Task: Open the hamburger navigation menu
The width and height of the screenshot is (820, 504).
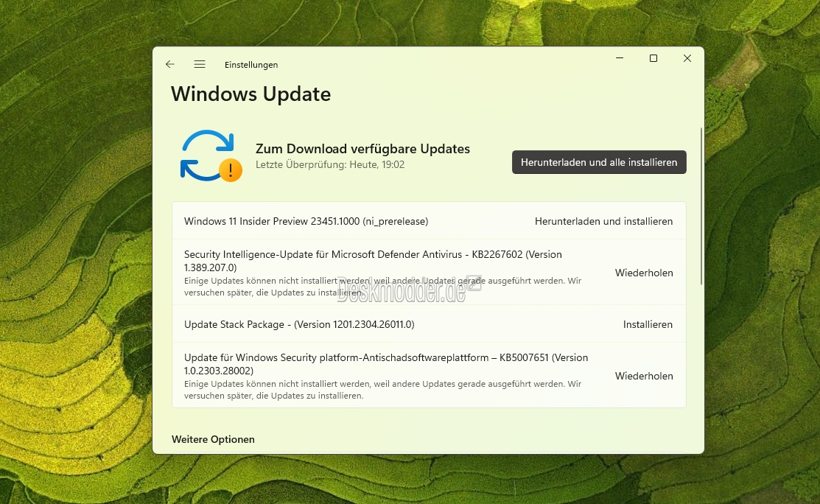Action: (x=199, y=64)
